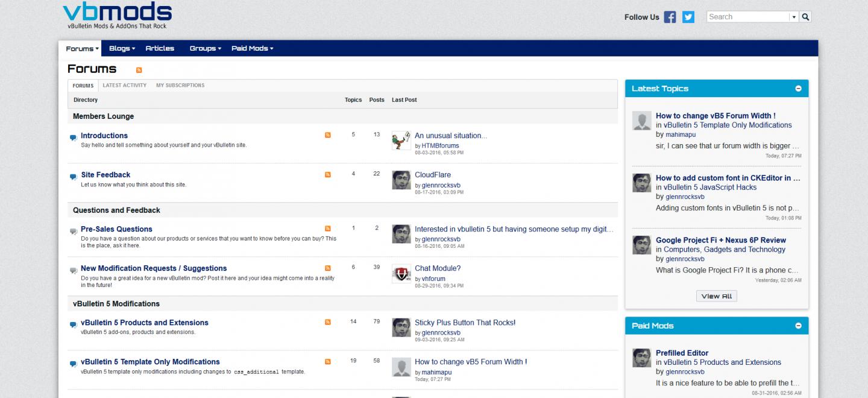This screenshot has height=398, width=868.
Task: Open vBulletin 5 Products and Extensions forum
Action: click(x=145, y=323)
